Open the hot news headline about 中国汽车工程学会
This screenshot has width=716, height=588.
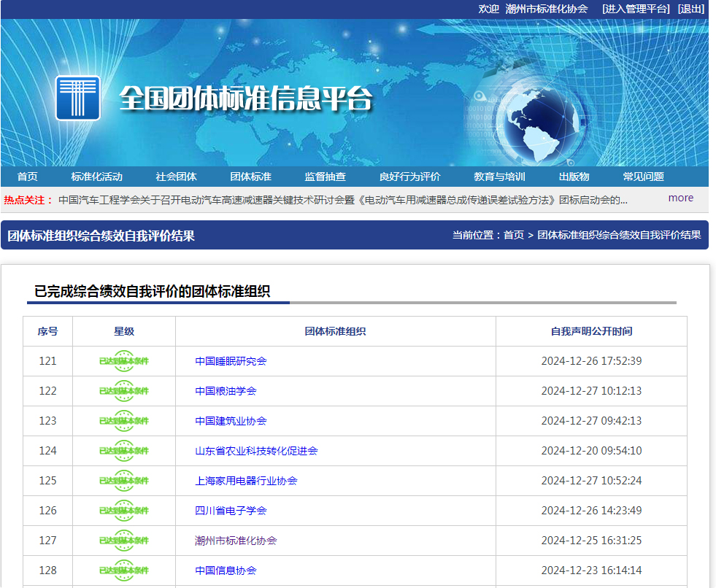342,200
